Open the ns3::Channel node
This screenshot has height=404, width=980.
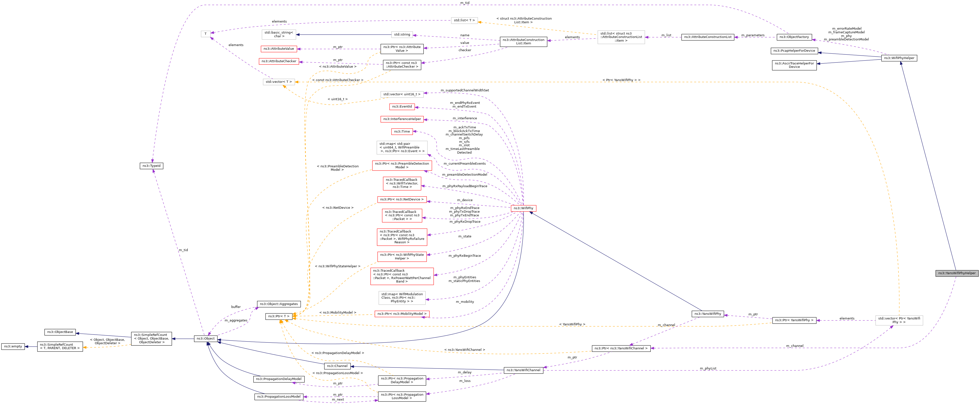coord(337,366)
